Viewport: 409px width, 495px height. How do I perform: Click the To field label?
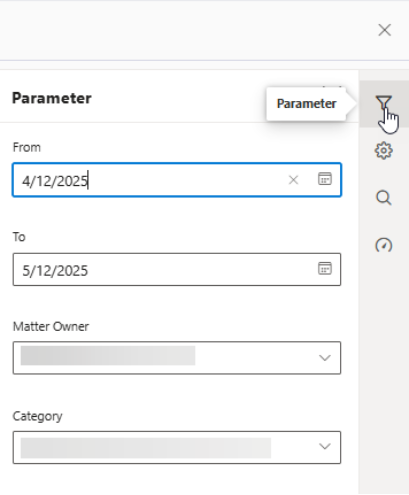[x=19, y=237]
